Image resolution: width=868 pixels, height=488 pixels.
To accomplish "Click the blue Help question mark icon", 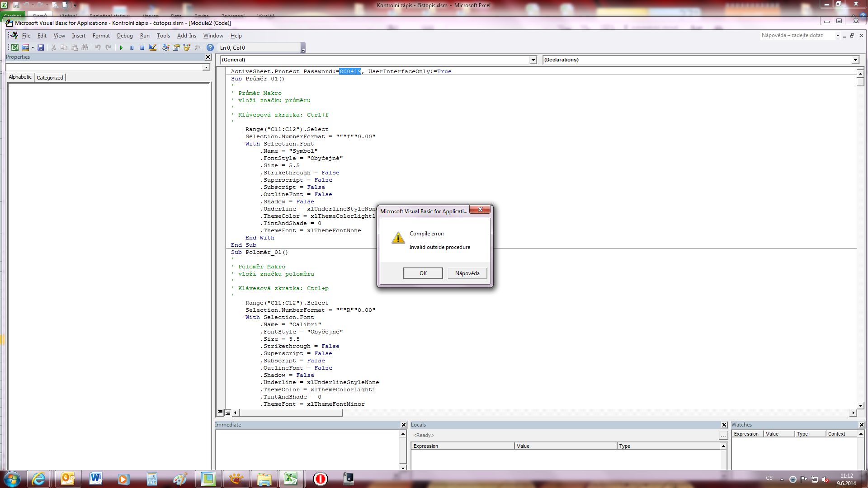I will click(210, 47).
